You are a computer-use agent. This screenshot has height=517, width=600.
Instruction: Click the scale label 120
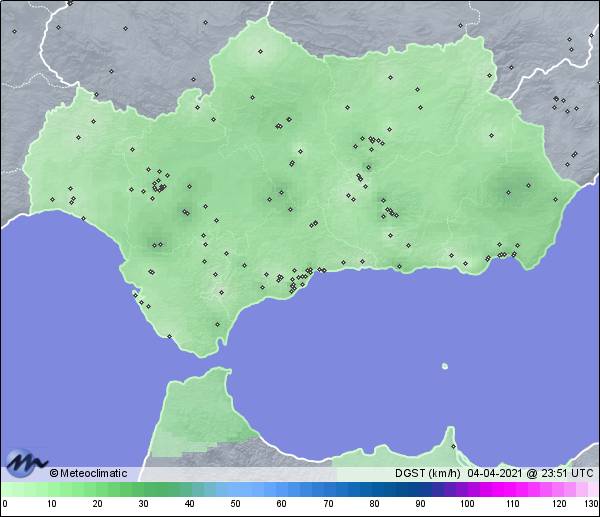(559, 503)
